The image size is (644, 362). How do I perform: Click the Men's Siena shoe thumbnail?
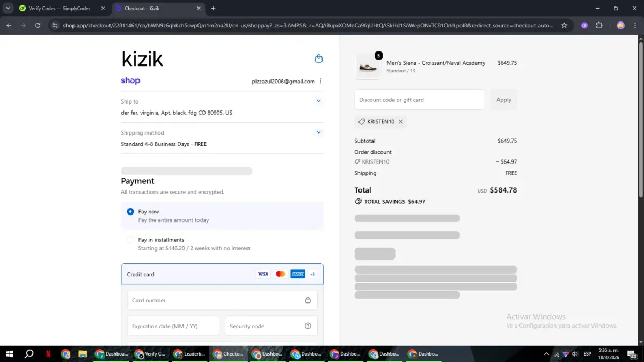368,67
